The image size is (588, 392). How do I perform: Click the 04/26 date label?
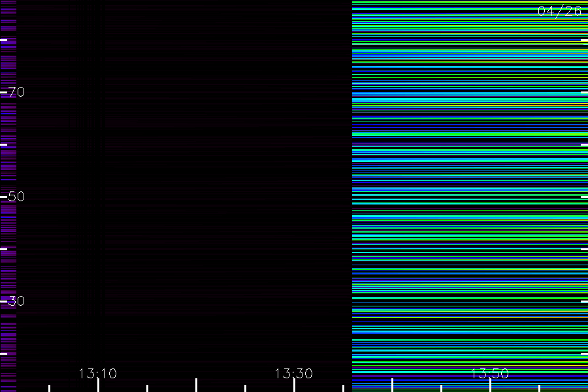[559, 11]
